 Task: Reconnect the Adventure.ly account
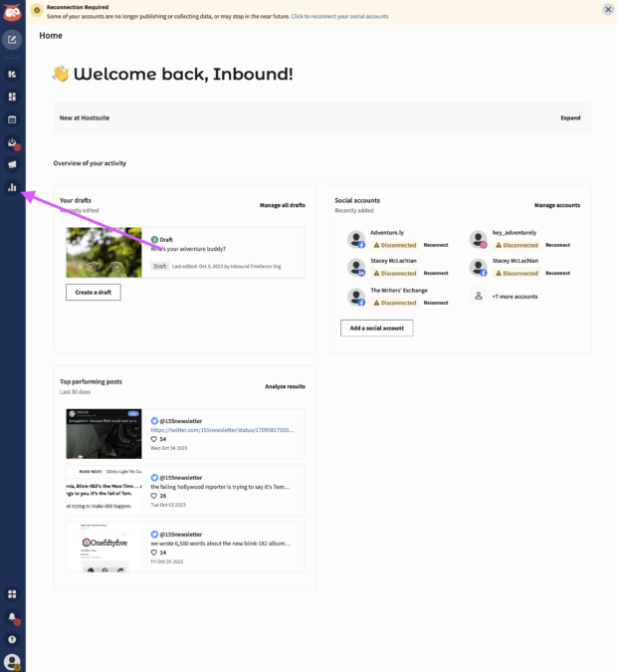(436, 245)
